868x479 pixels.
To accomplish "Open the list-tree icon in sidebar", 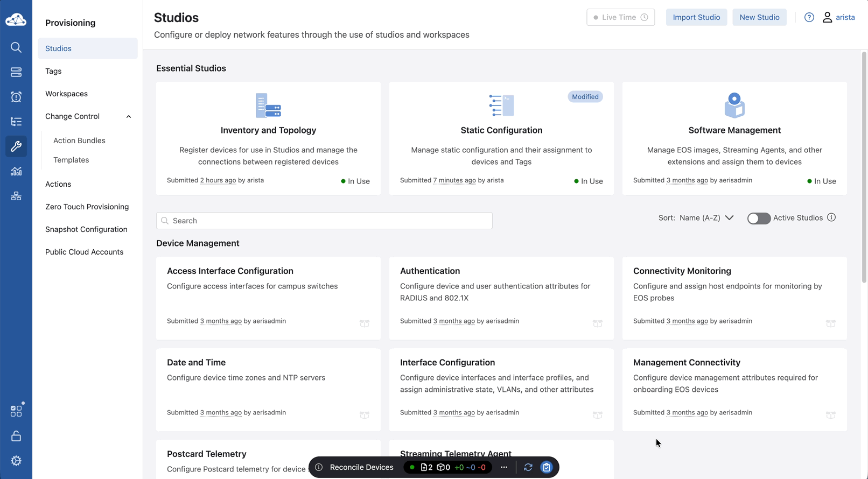I will pyautogui.click(x=16, y=122).
